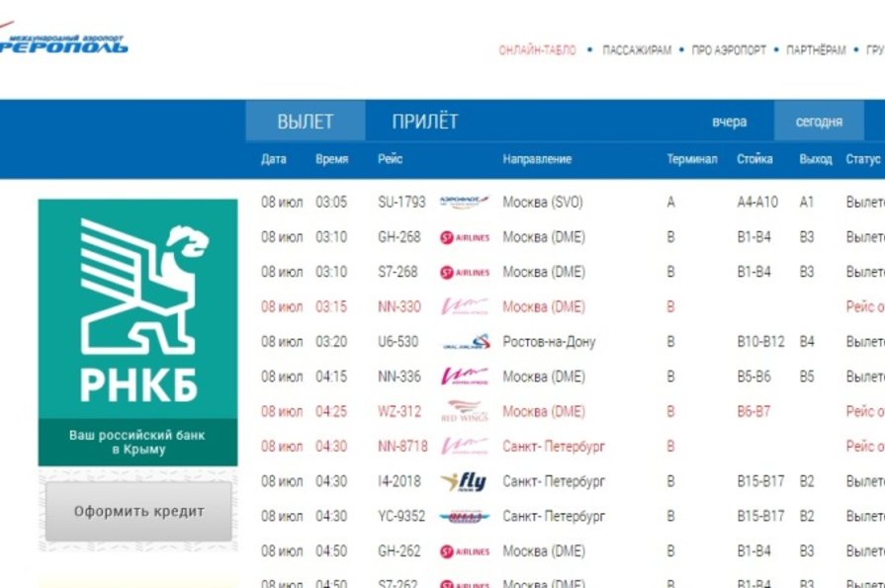Open the ПРО АЭРОПОРТ menu item
The image size is (885, 588).
(729, 50)
